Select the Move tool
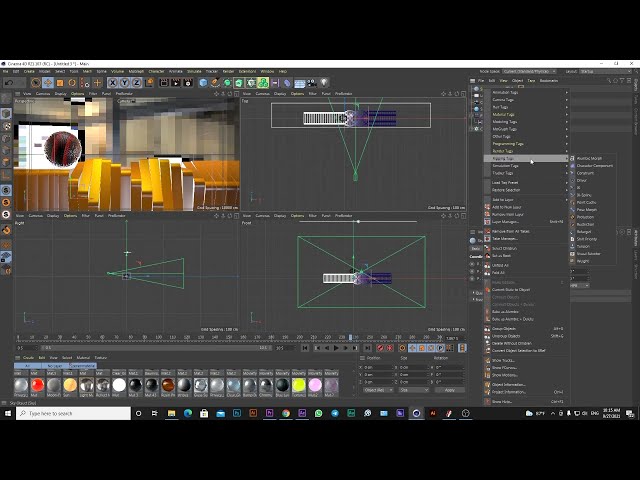 pos(48,83)
